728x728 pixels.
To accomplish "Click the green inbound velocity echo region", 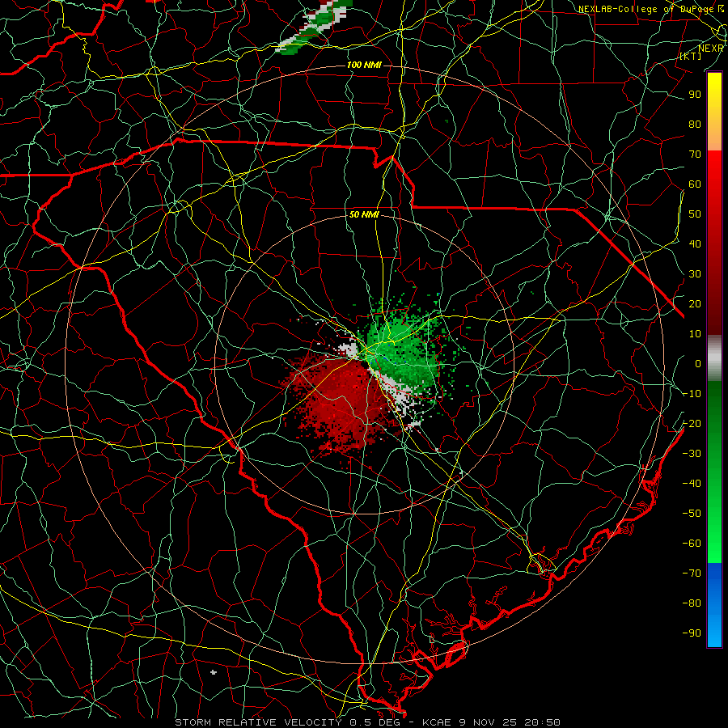I will click(403, 352).
